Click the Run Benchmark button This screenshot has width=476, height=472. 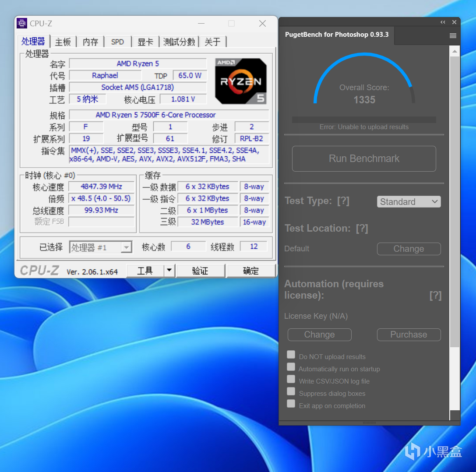point(364,159)
